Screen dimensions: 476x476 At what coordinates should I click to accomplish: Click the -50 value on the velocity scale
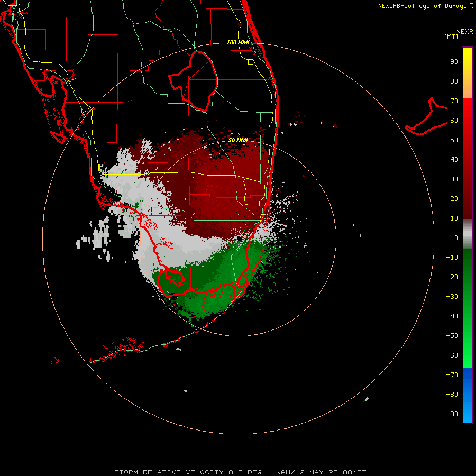[x=452, y=336]
